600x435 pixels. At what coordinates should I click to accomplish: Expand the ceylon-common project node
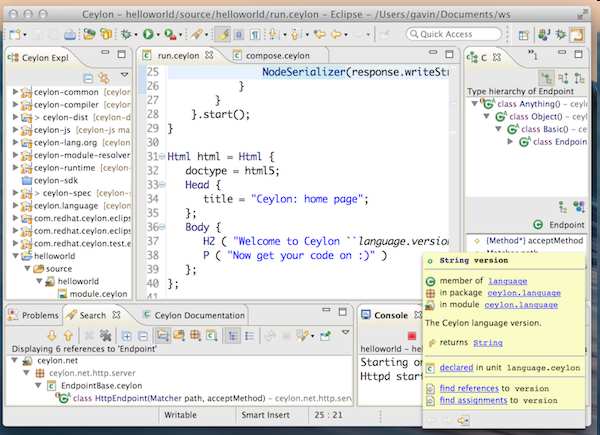point(16,92)
